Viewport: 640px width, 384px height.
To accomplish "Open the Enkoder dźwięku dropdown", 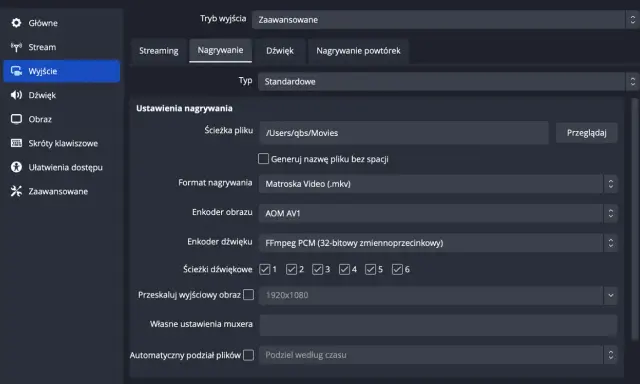I will click(x=438, y=243).
